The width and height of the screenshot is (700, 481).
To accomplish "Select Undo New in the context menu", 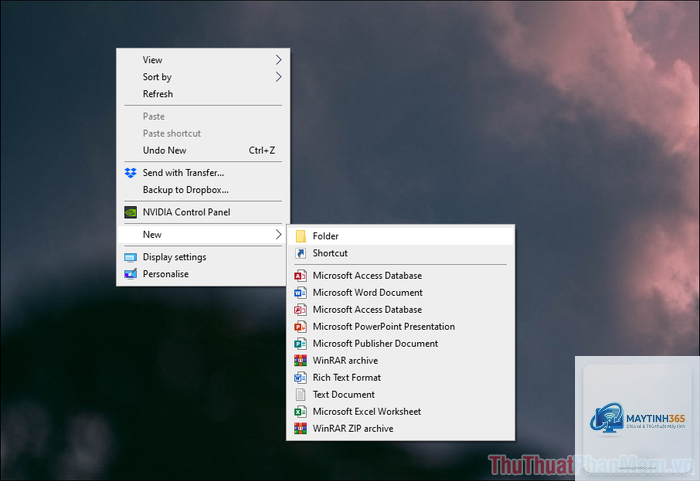I will (203, 151).
